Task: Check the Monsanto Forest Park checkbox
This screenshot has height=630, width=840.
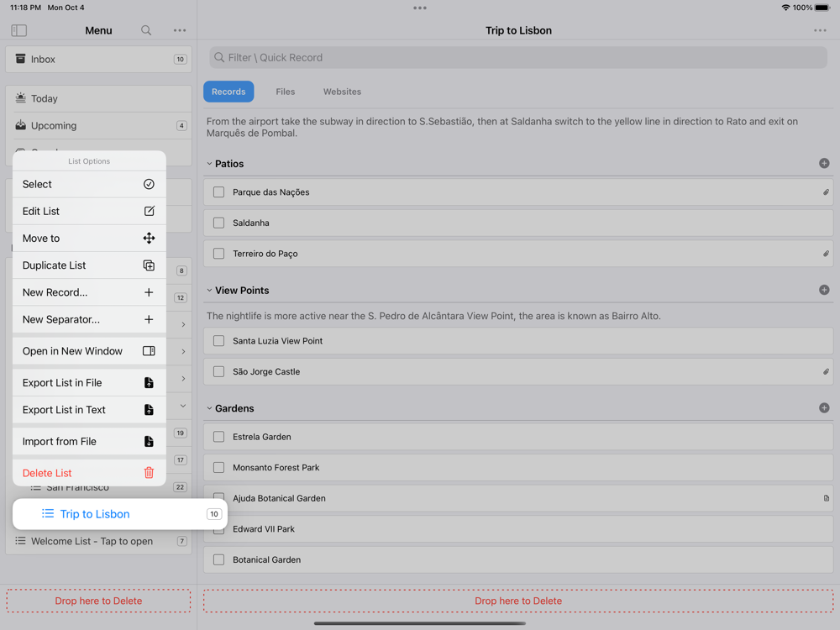Action: [218, 468]
